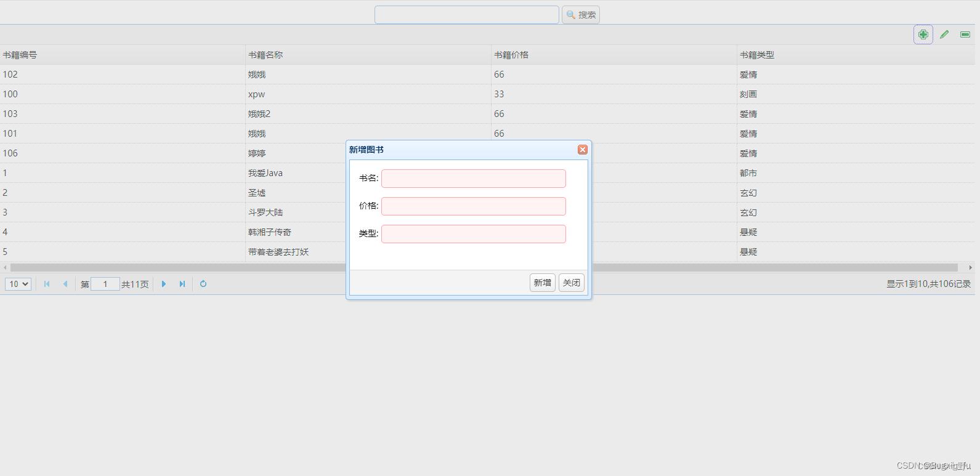
Task: Click the 共11页 page count text
Action: [x=135, y=284]
